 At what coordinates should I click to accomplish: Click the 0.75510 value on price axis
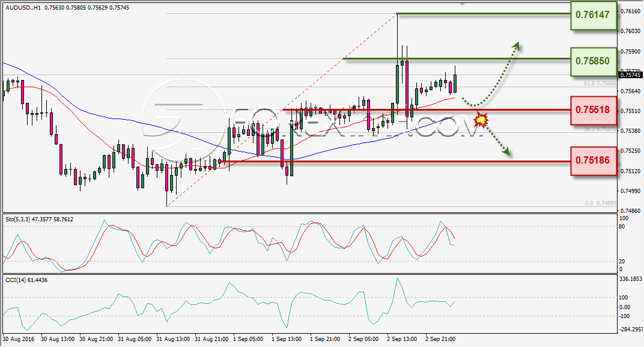coord(630,111)
